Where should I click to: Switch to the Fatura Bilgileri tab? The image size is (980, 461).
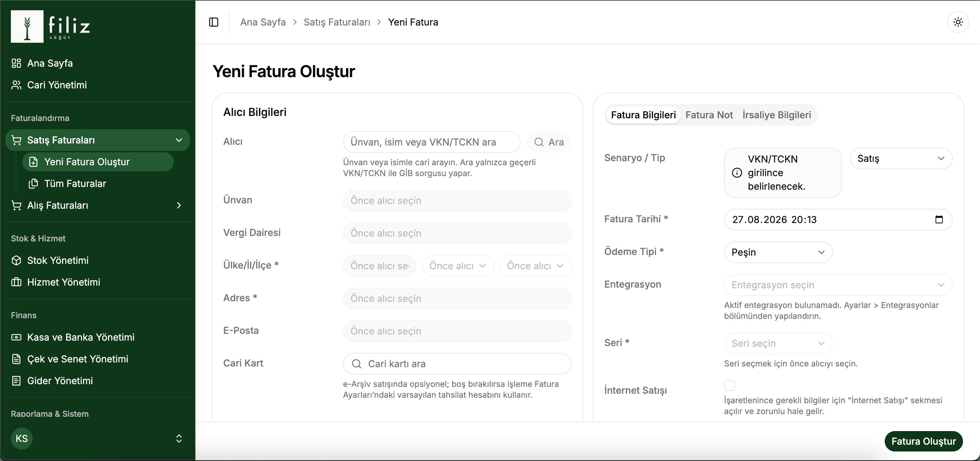point(643,115)
